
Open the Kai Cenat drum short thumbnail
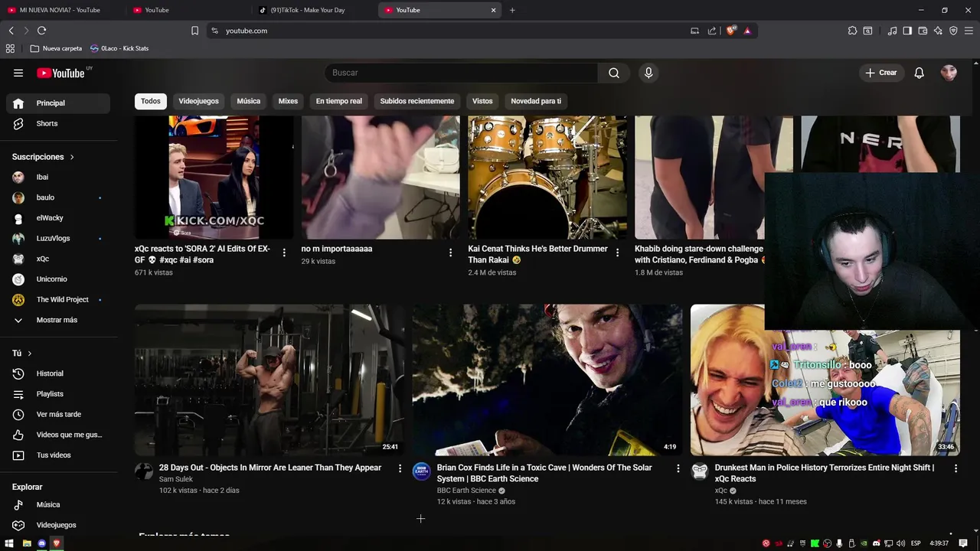547,178
